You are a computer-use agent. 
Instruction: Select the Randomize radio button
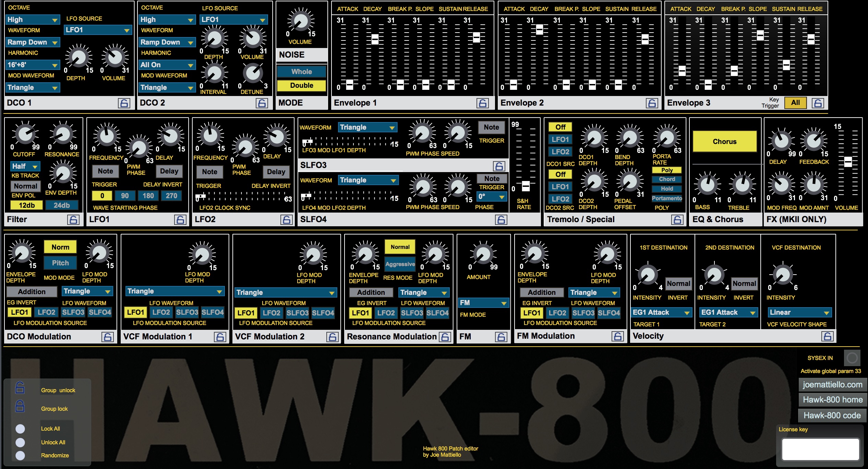click(x=20, y=455)
